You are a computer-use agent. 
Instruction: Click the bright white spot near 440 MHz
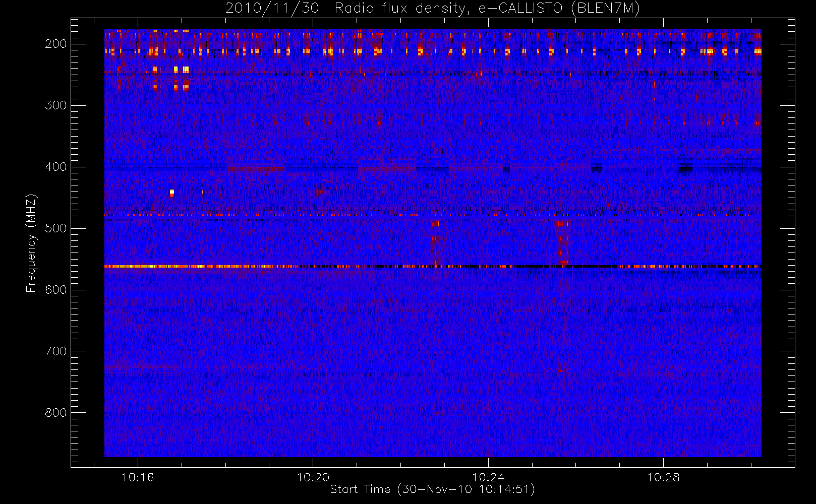[x=172, y=192]
